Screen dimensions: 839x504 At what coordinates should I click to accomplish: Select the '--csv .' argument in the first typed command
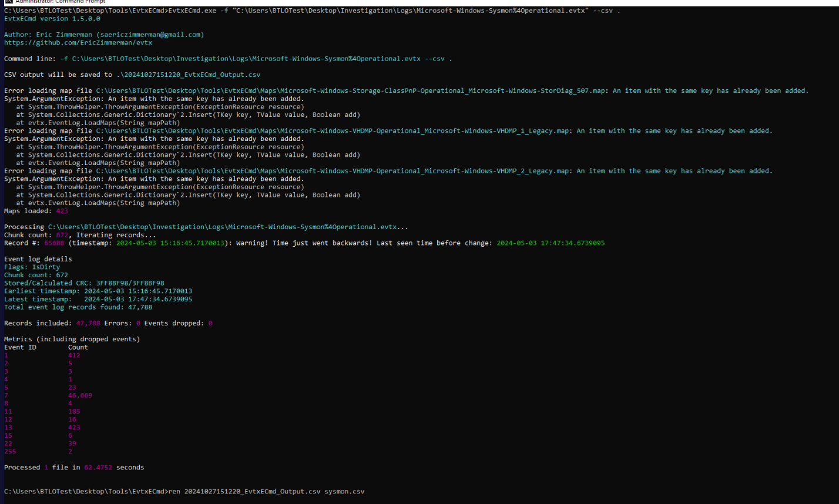click(x=606, y=11)
